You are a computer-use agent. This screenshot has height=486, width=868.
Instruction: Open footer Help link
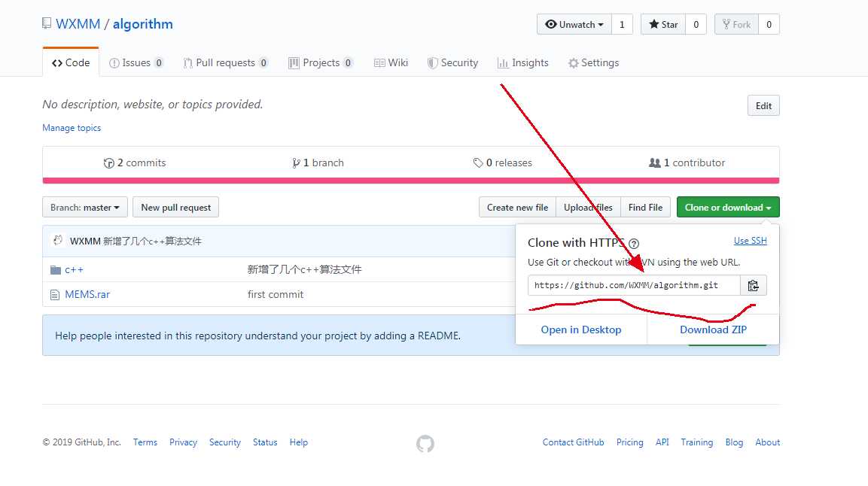298,442
